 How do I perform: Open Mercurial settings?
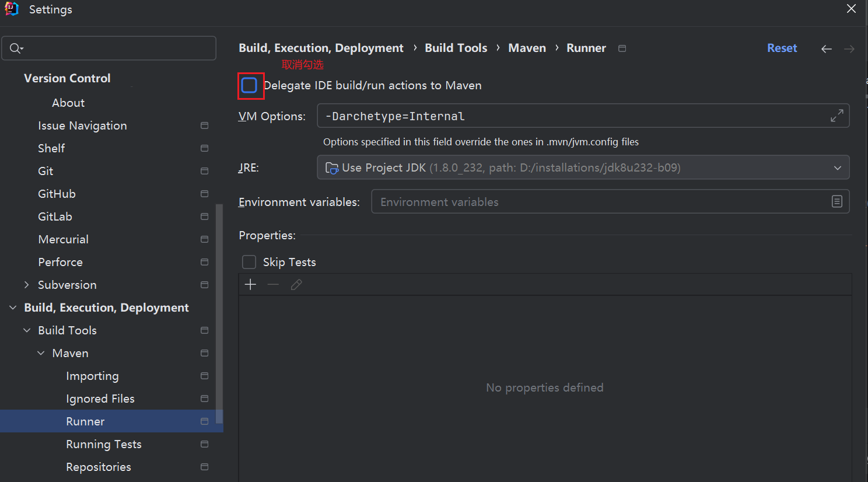[x=63, y=239]
